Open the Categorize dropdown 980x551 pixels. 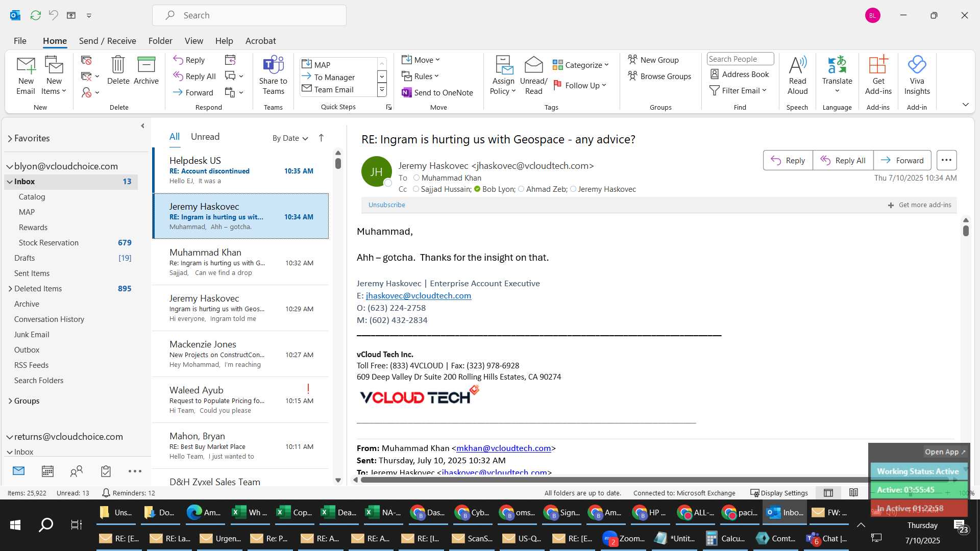pos(581,65)
